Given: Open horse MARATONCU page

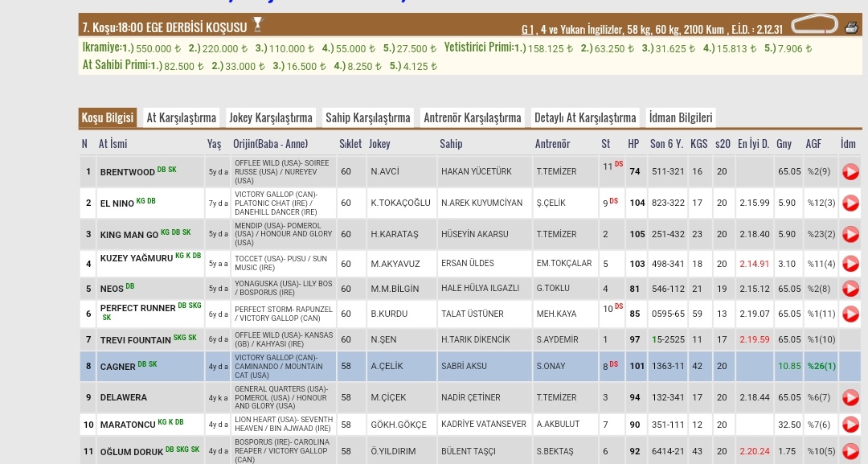Looking at the screenshot, I should tap(128, 425).
